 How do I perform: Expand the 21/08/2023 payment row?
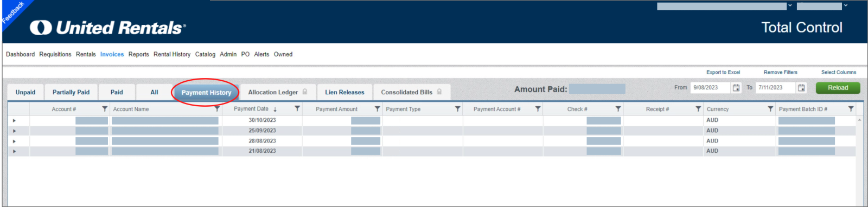(14, 151)
